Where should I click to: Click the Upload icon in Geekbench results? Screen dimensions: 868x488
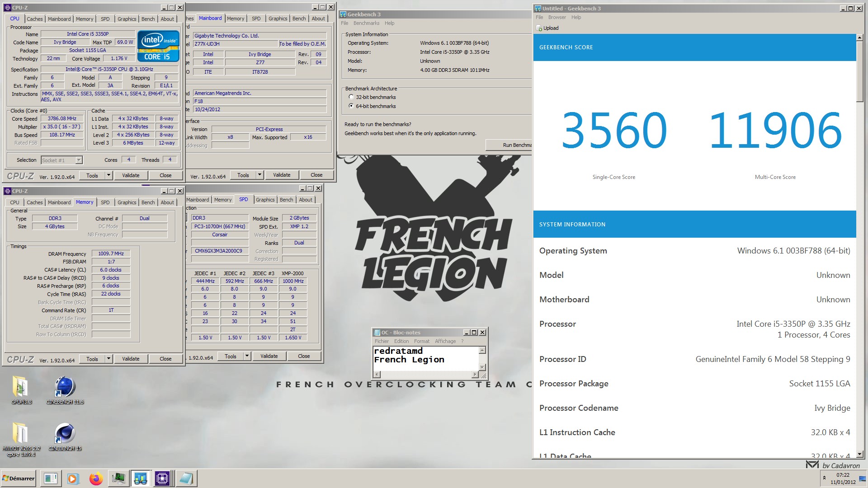[x=539, y=28]
